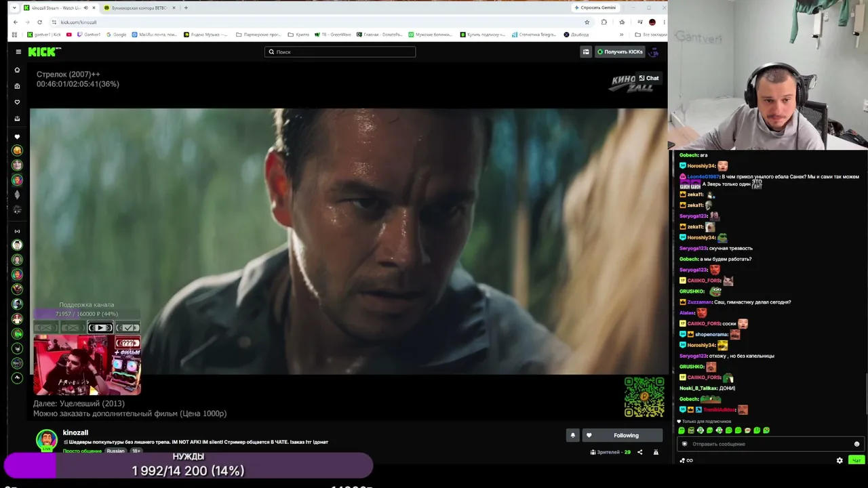The width and height of the screenshot is (868, 488).
Task: Reload the page in the browser
Action: tap(39, 22)
